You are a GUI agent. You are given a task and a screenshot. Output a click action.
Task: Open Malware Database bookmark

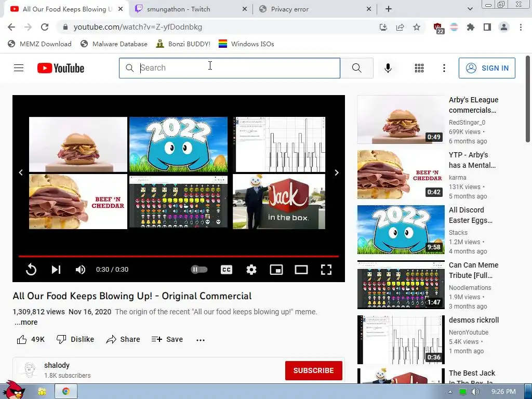coord(114,44)
